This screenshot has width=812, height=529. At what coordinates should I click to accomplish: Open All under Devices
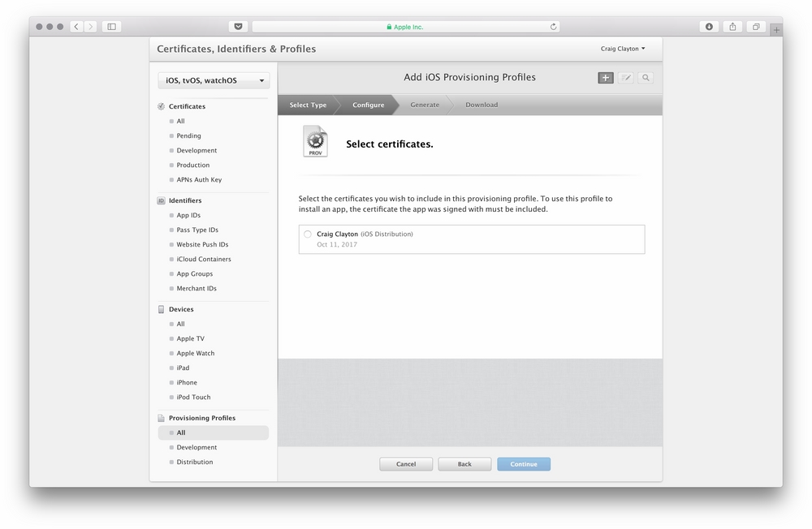coord(181,324)
